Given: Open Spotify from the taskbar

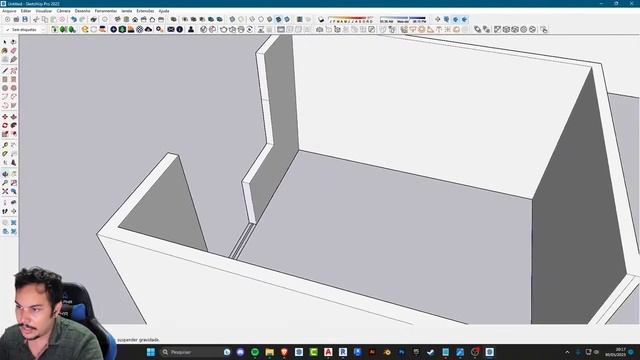Looking at the screenshot, I should (255, 352).
